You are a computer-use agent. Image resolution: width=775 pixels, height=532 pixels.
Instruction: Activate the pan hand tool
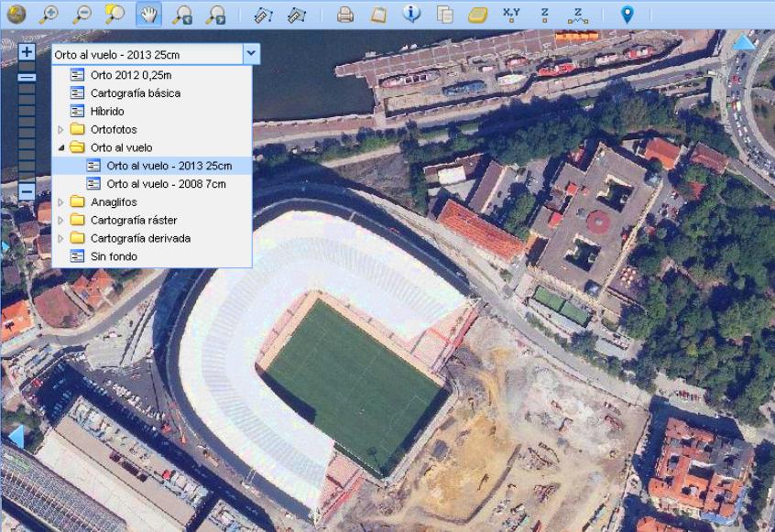click(147, 14)
